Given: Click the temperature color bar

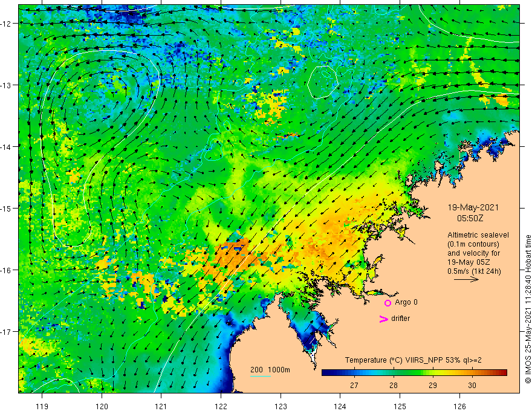Looking at the screenshot, I should [x=414, y=372].
